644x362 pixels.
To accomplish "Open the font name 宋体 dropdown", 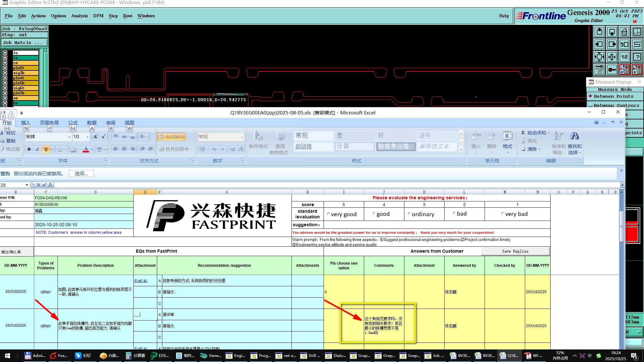I will click(69, 137).
